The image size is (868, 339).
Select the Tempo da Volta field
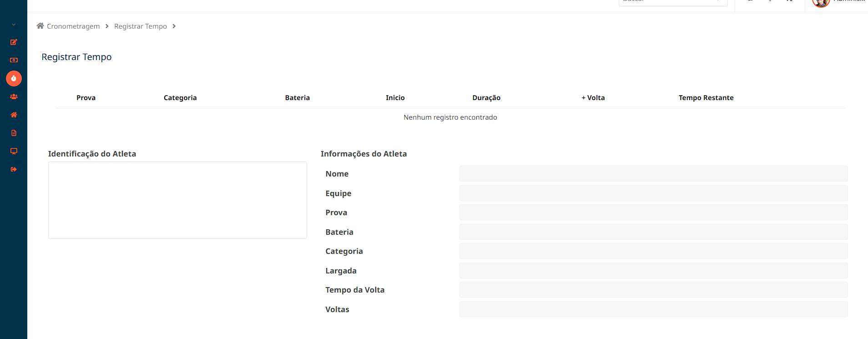653,290
